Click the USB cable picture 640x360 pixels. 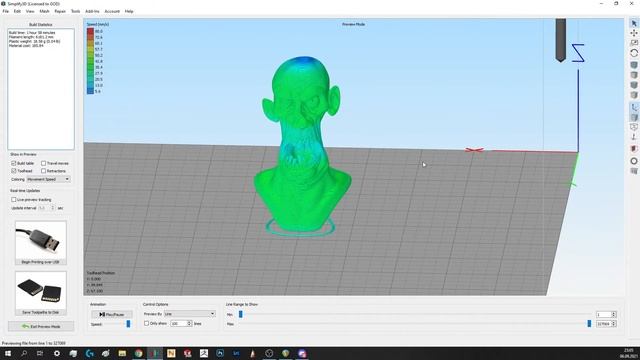[41, 240]
